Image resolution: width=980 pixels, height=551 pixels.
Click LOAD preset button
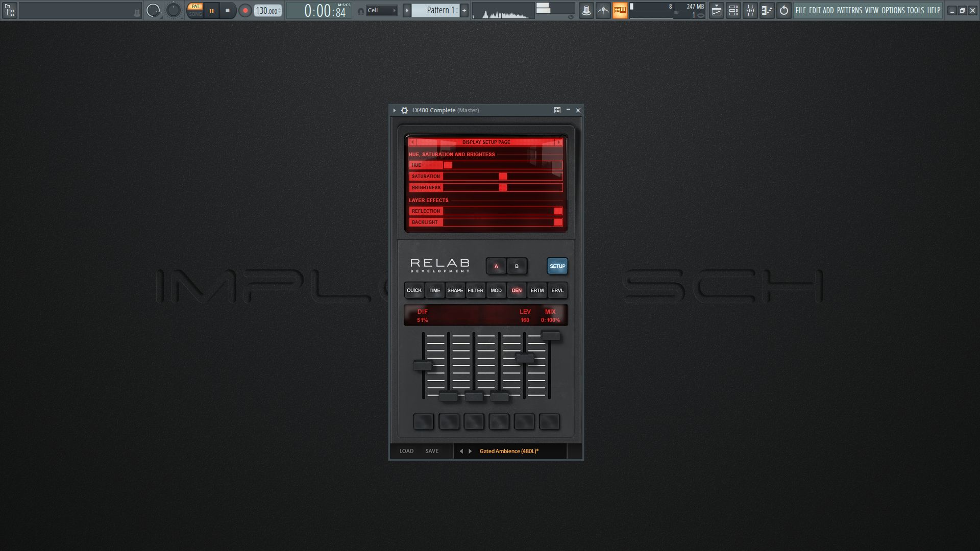click(407, 451)
